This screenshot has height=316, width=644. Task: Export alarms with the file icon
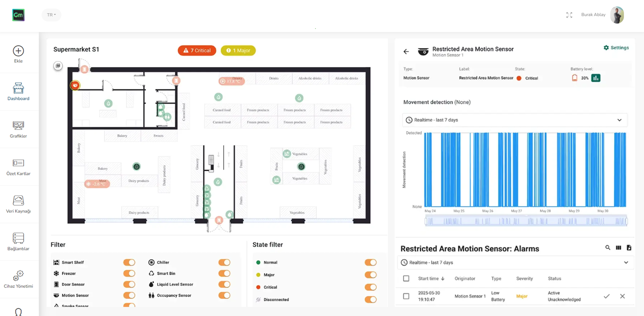pyautogui.click(x=629, y=248)
